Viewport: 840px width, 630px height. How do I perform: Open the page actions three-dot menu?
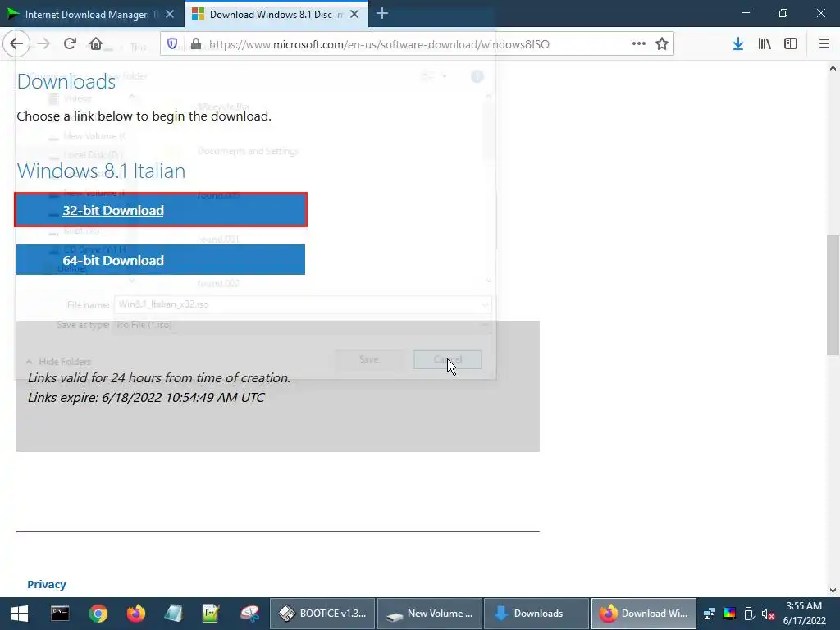click(x=638, y=44)
